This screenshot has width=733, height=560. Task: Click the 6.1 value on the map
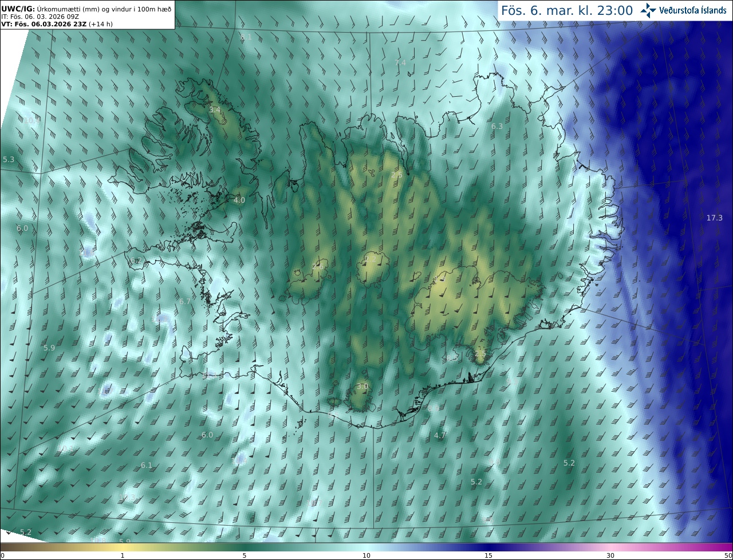(x=147, y=465)
